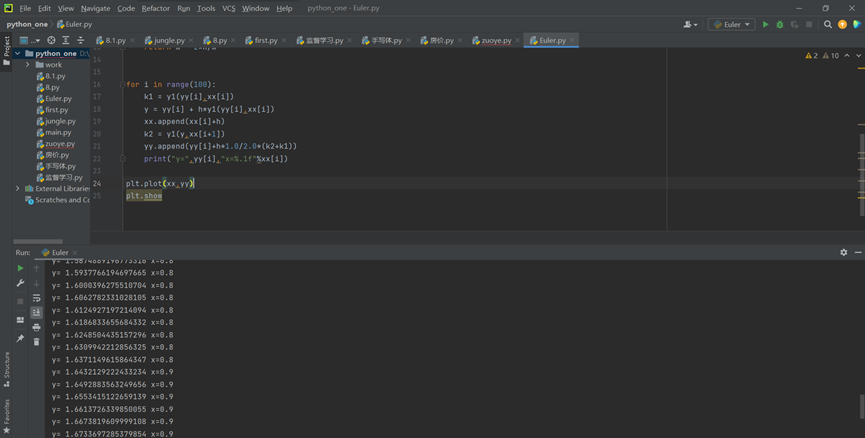Switch to the jungle.py editor tab
Screen dimensions: 865x438
(169, 40)
